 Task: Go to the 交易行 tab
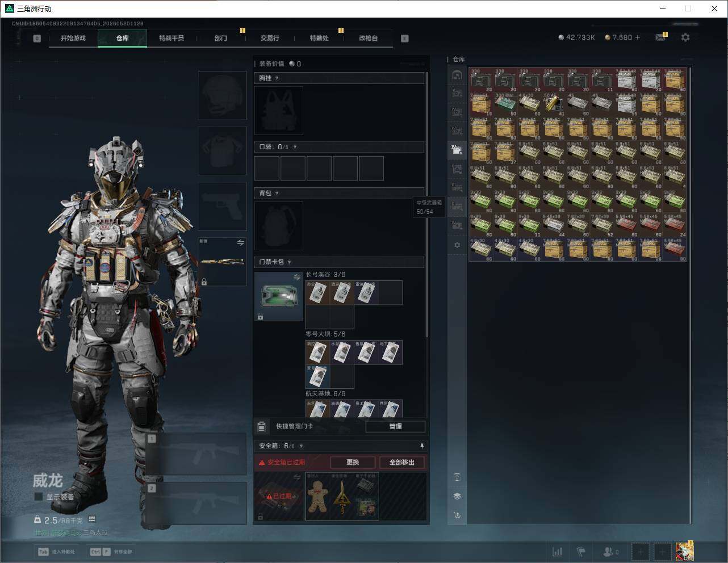(x=270, y=38)
